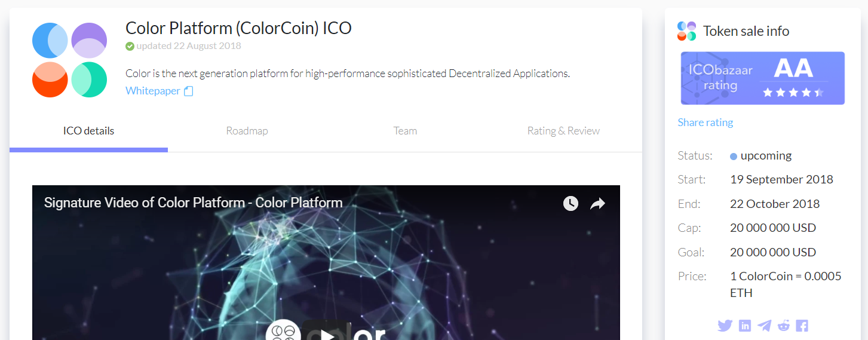Screen dimensions: 868x340
Task: Open the Team tab
Action: coord(405,131)
